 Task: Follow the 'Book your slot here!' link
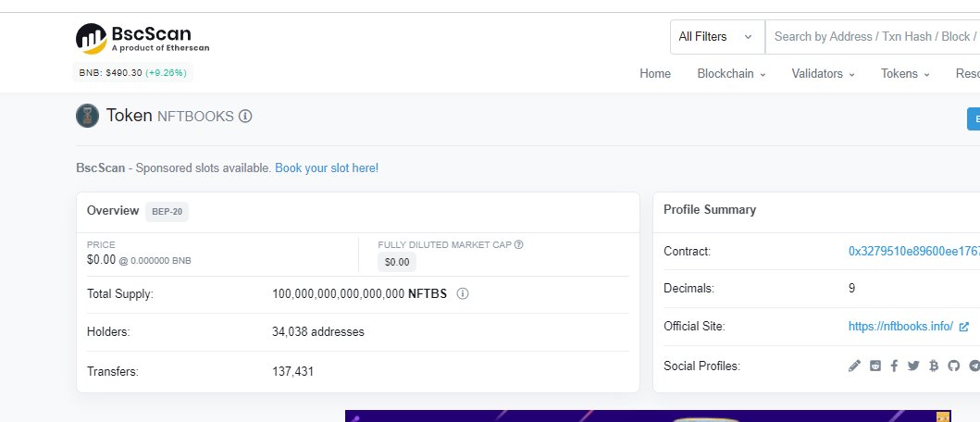pos(327,168)
